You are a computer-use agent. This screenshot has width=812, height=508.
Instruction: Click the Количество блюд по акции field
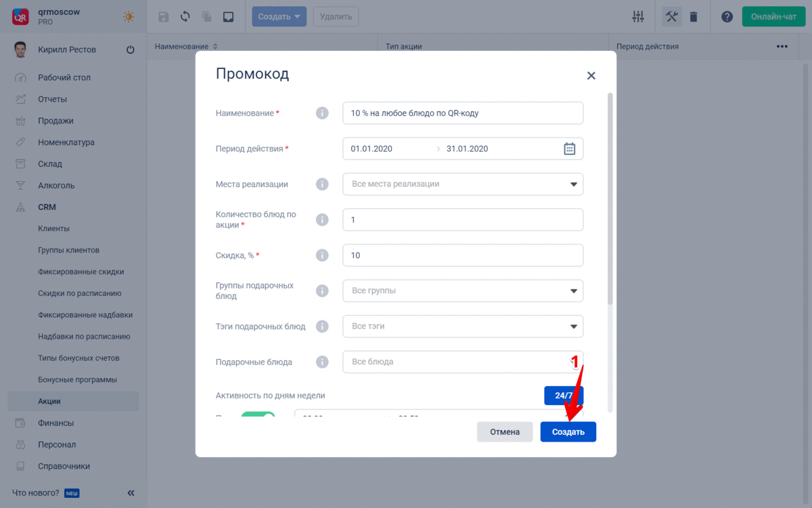[x=463, y=219]
